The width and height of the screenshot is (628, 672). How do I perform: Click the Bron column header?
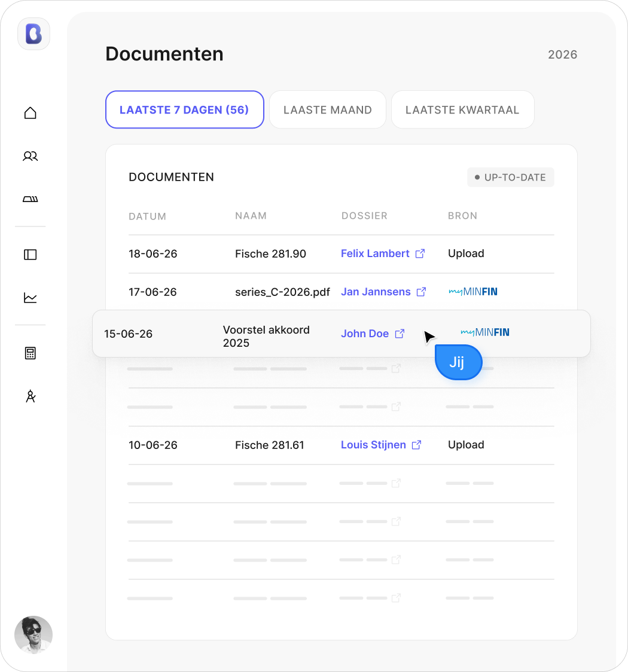462,216
